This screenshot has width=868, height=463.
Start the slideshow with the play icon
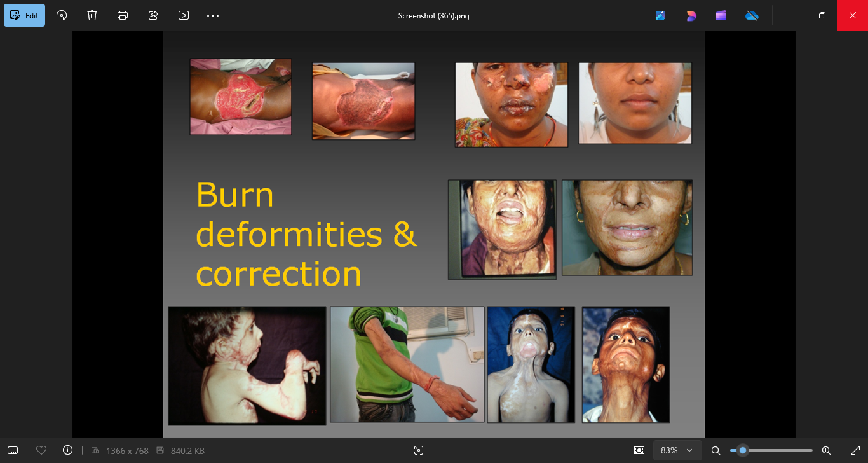point(184,15)
